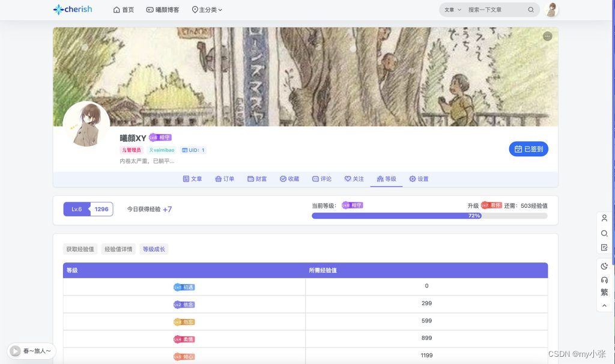Switch to the 评论 comments tab

322,179
